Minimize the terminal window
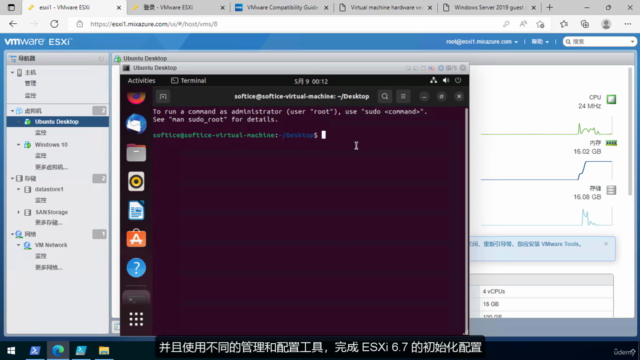 (424, 97)
